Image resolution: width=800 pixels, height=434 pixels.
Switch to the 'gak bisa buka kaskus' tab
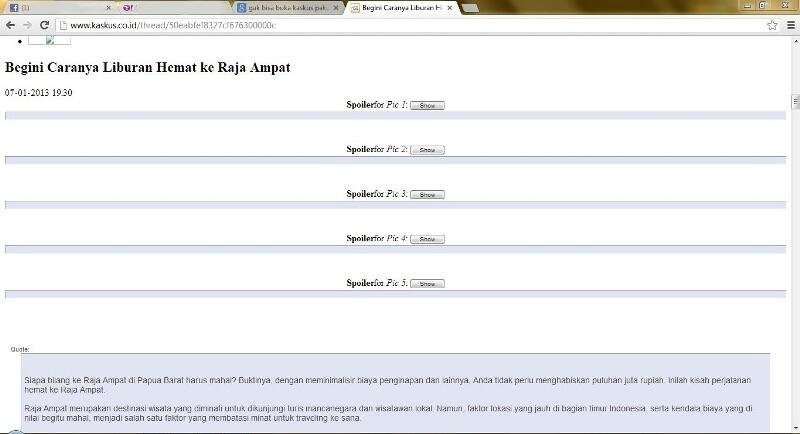(x=288, y=8)
